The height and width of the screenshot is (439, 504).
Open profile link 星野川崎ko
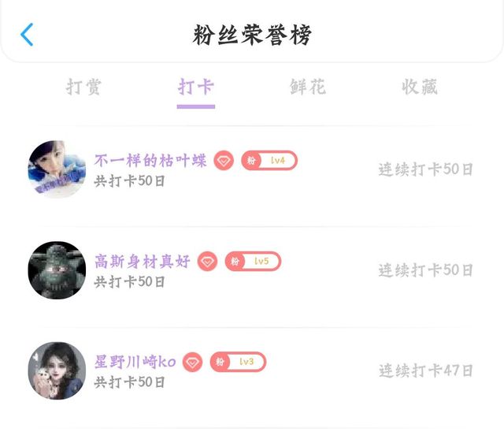[135, 362]
